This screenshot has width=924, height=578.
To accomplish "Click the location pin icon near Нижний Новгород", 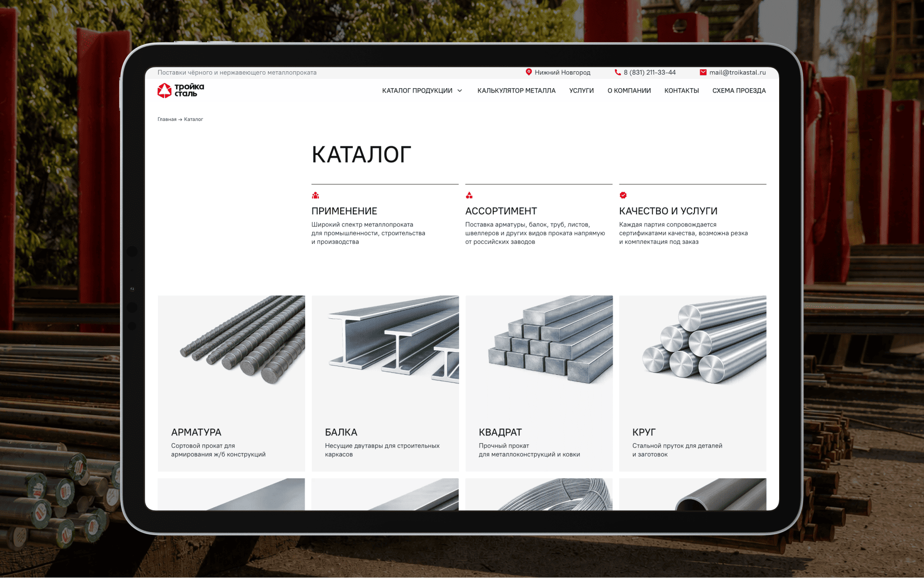I will pyautogui.click(x=528, y=72).
